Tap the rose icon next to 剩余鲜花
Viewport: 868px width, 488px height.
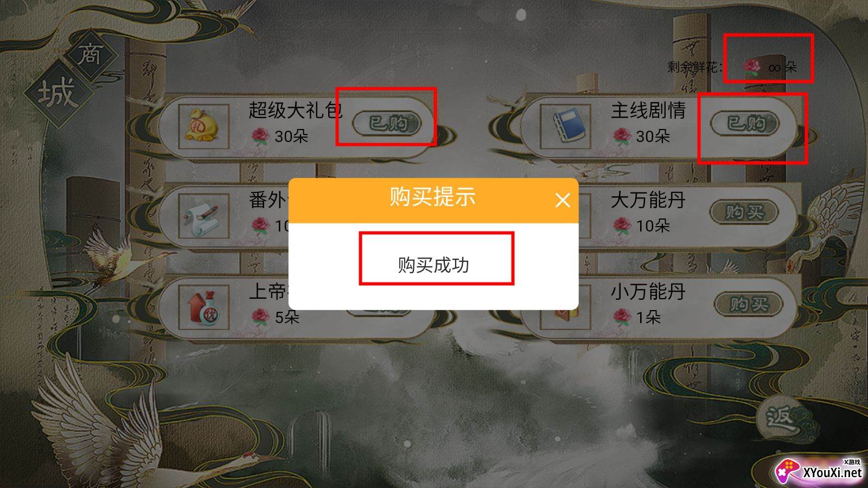coord(752,68)
